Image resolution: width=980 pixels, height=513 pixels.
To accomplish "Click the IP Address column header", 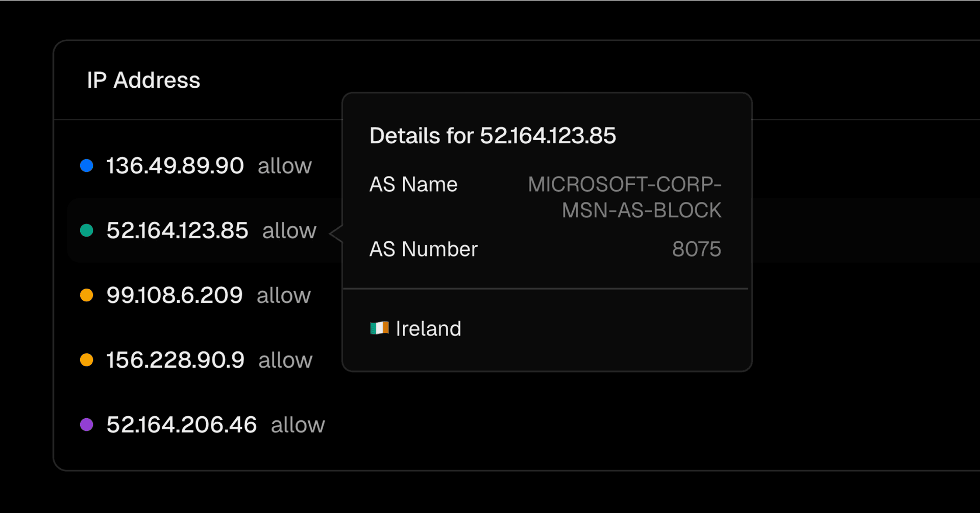I will pos(143,80).
